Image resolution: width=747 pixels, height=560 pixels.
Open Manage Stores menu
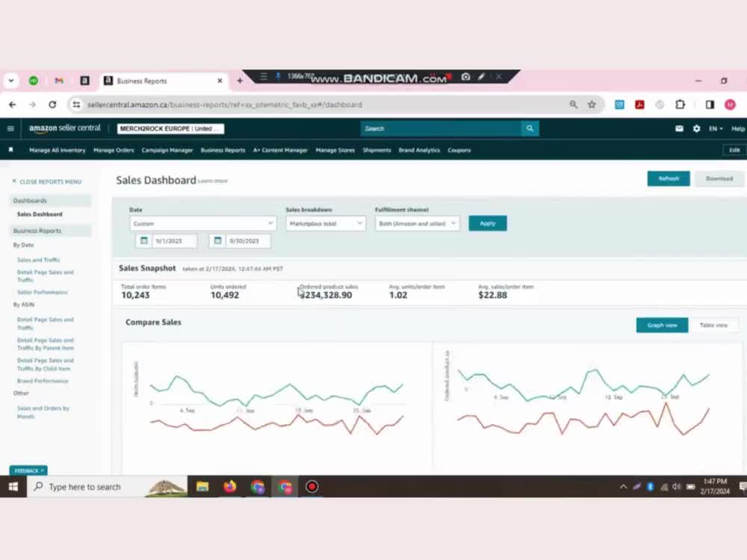point(335,150)
